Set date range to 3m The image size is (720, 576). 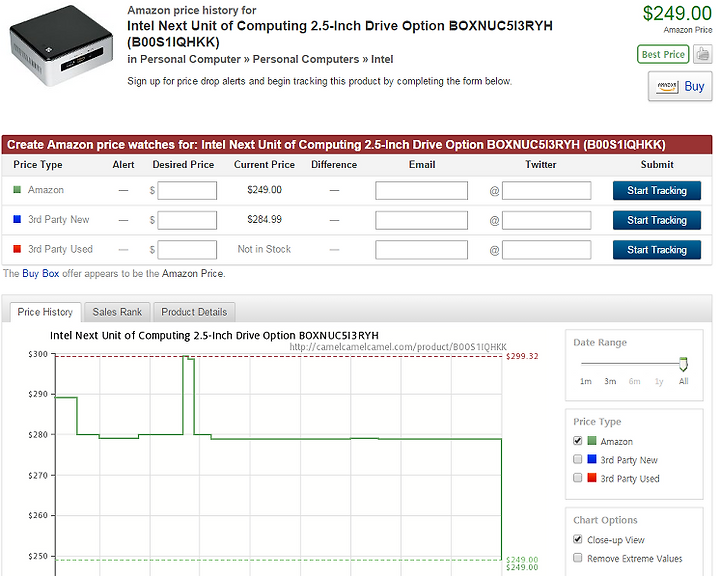pos(610,381)
